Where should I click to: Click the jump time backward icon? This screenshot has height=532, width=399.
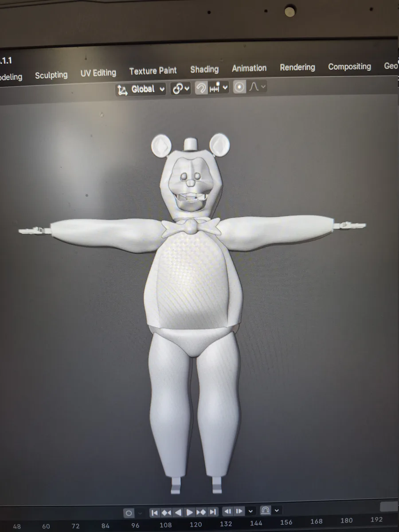pos(228,511)
